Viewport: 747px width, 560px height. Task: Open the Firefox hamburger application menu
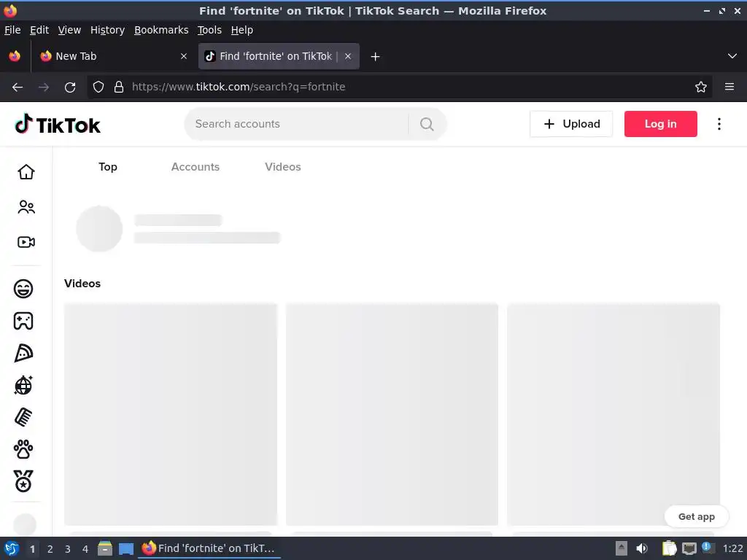click(729, 87)
